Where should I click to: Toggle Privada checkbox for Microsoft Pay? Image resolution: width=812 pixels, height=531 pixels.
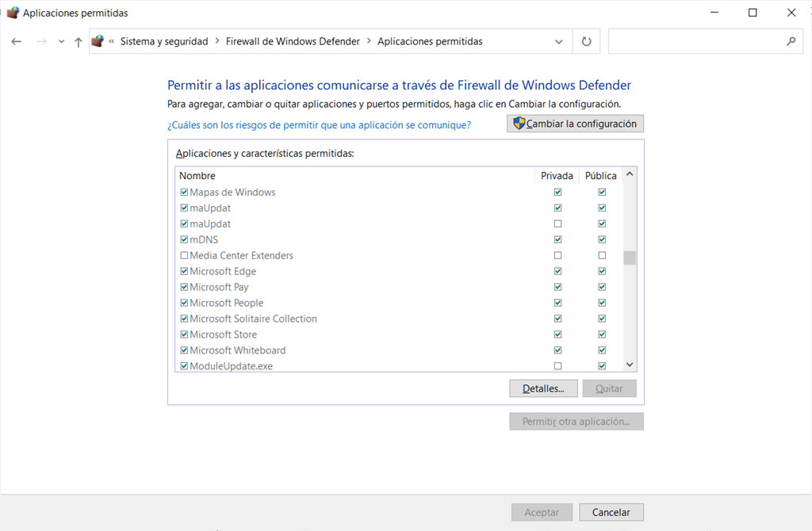coord(557,287)
